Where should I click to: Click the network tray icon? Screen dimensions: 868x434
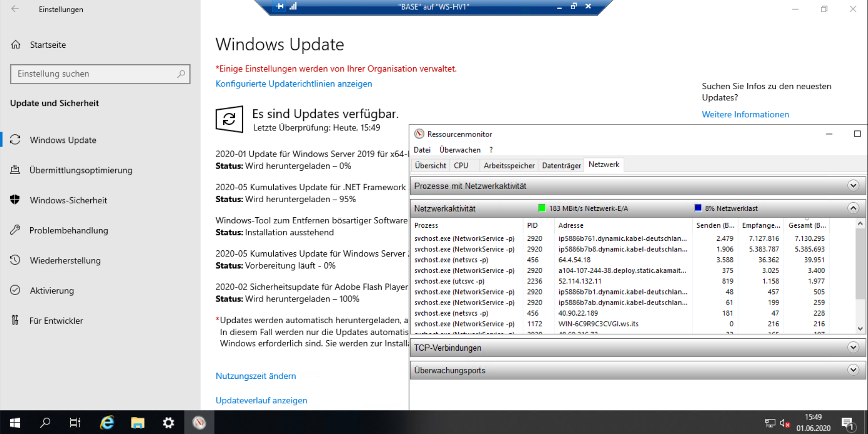[x=770, y=423]
